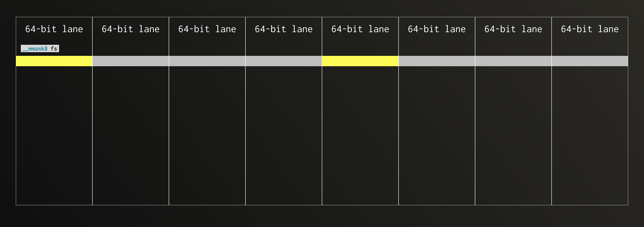Click the fourth "64-bit lane" header text
This screenshot has width=644, height=227.
pos(284,29)
